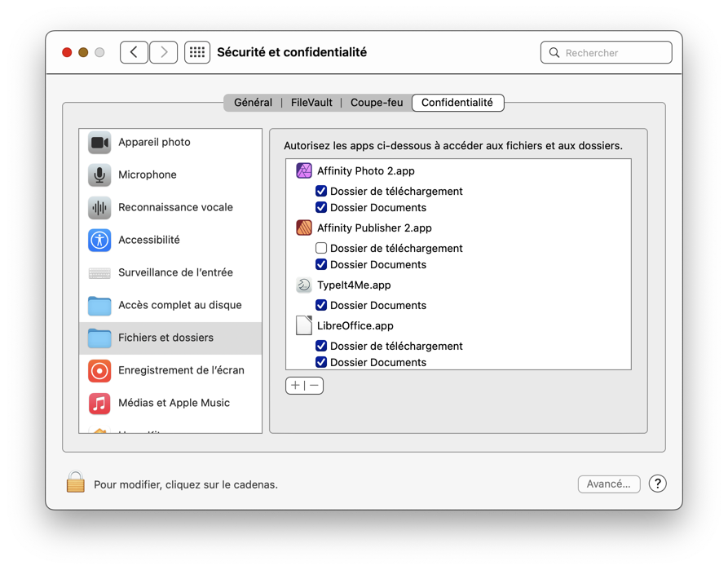The height and width of the screenshot is (570, 728).
Task: Uncheck Dossier Documents for TypeIt4Me.app
Action: [321, 306]
